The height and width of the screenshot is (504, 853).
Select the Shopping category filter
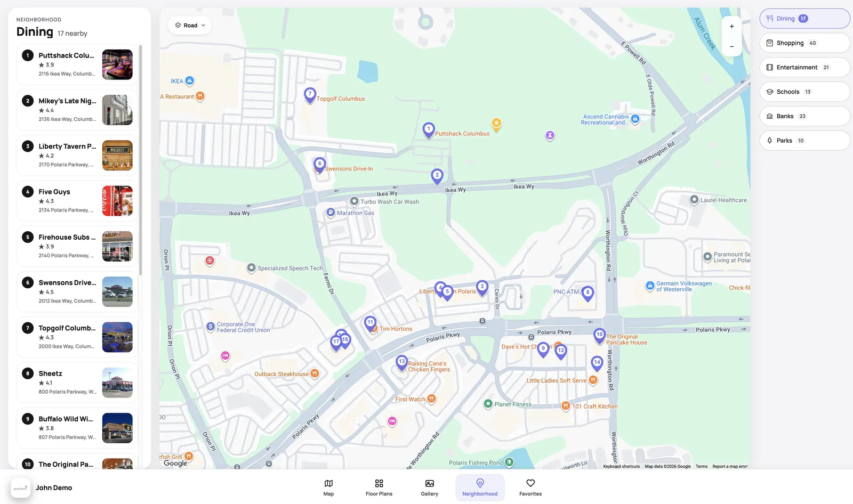[x=804, y=43]
